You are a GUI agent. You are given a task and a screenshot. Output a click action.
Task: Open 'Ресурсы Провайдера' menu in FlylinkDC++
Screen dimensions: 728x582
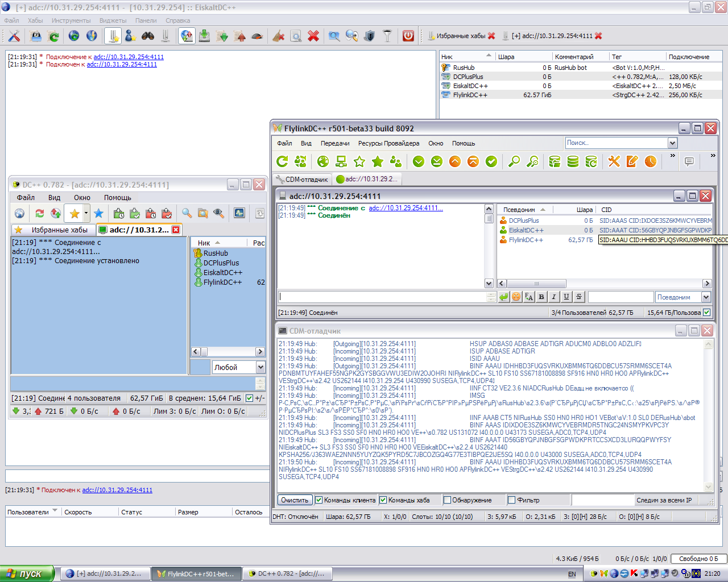point(389,143)
